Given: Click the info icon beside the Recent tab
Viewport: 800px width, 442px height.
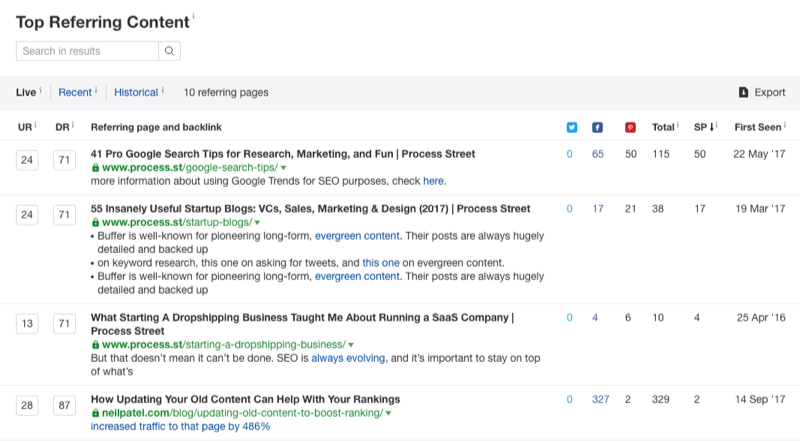Looking at the screenshot, I should [96, 90].
